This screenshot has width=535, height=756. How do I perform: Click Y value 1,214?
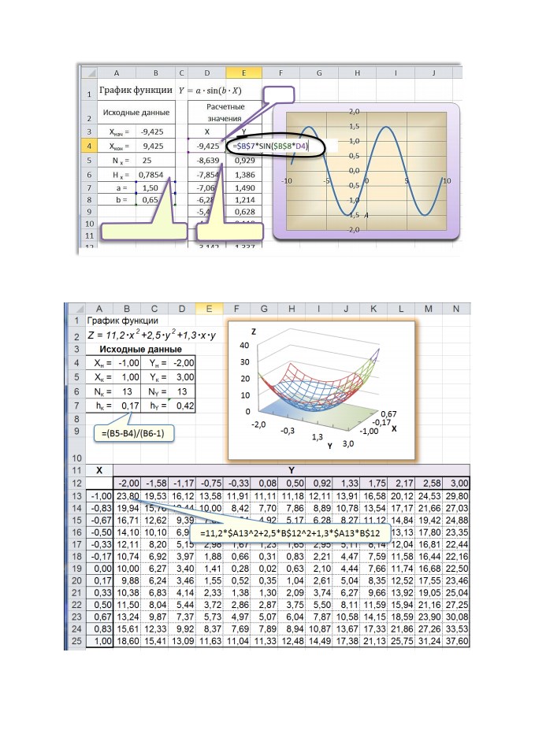tap(245, 199)
